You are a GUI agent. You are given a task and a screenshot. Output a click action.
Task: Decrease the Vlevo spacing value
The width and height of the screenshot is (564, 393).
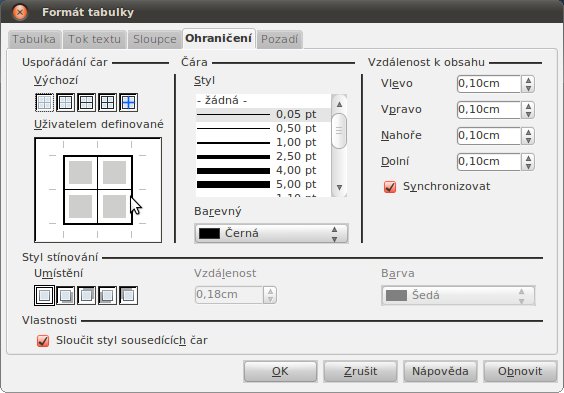tap(528, 88)
